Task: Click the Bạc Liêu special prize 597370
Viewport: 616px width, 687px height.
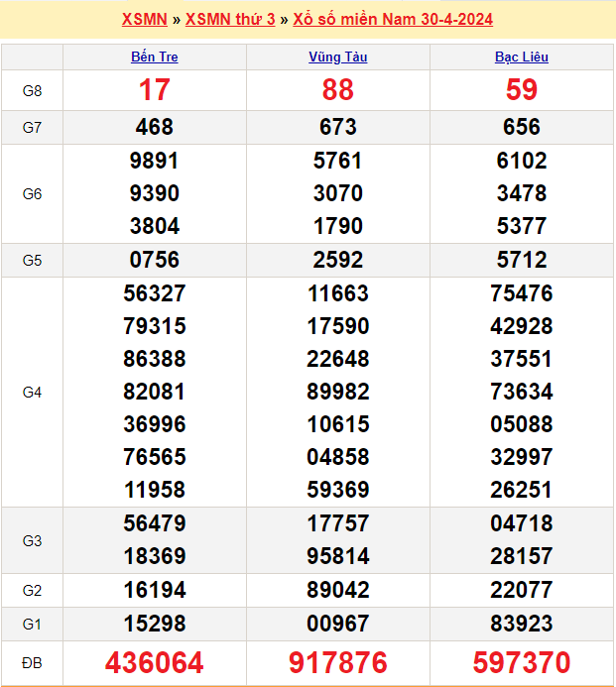Action: [x=522, y=662]
